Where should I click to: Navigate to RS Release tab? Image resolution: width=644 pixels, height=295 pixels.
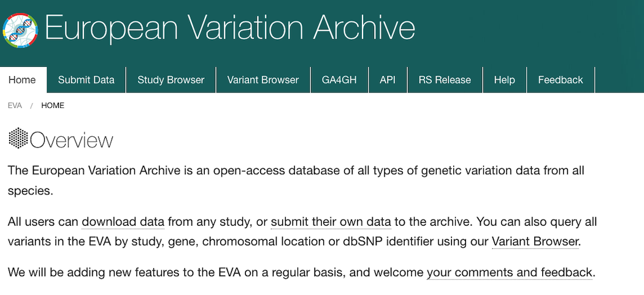[x=445, y=80]
